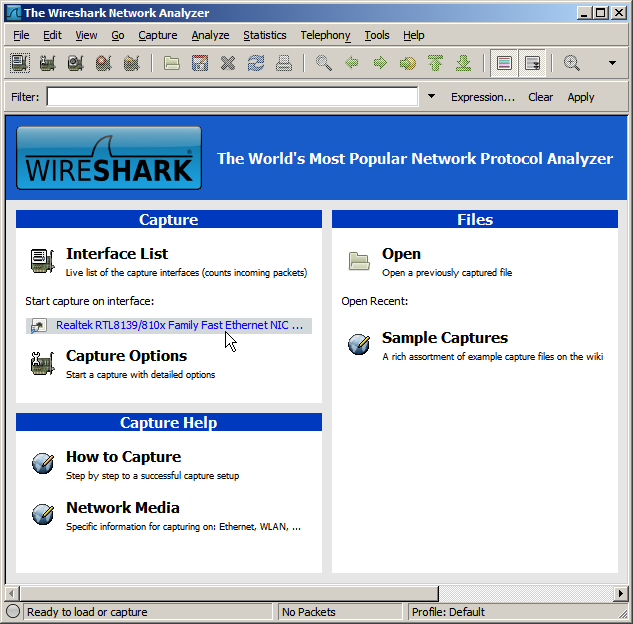
Task: Toggle auto scroll in live capture
Action: tap(532, 63)
